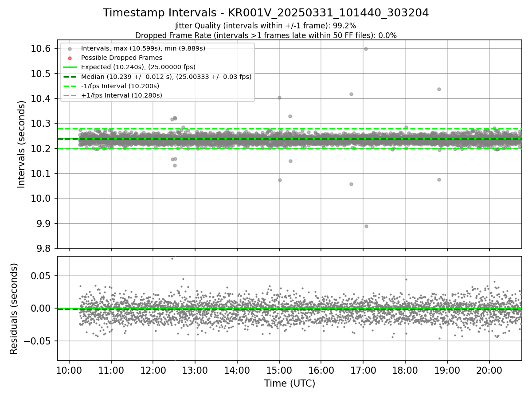Click the "15:00" x-axis tick label
The height and width of the screenshot is (399, 532).
tap(279, 370)
